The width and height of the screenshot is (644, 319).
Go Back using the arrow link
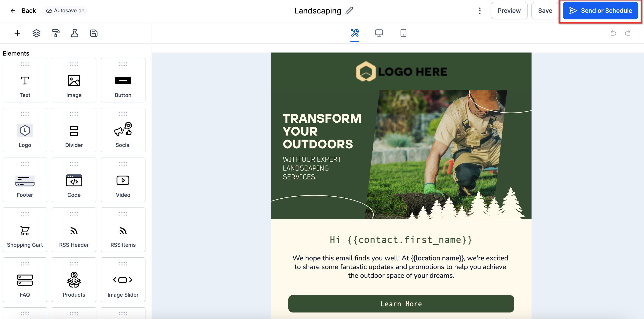pyautogui.click(x=23, y=11)
